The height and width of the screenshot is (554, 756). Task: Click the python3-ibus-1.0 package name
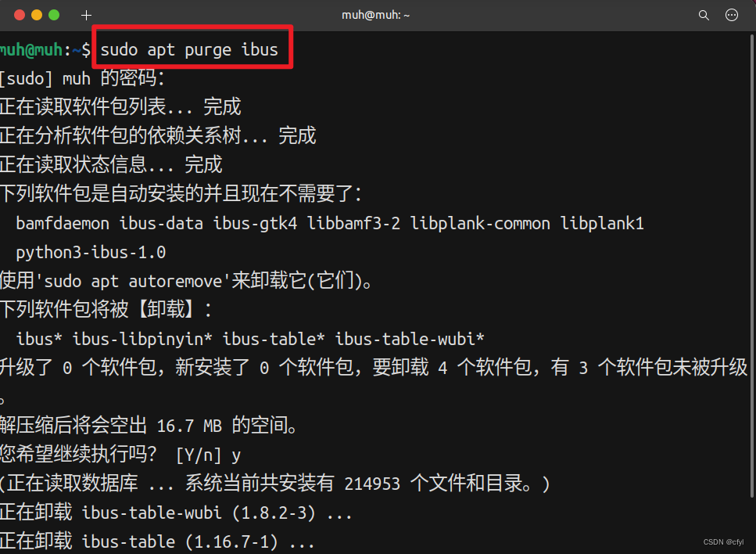91,253
